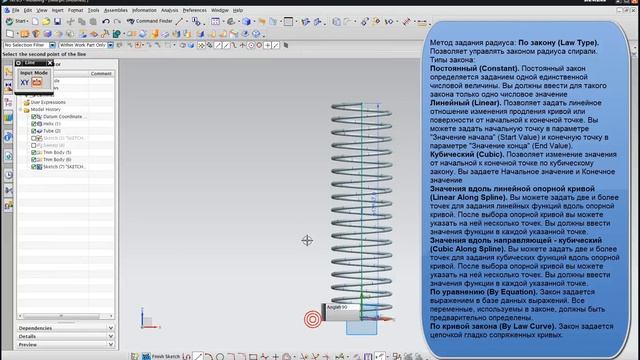Screen dimensions: 640x360
Task: Select the Rectangle sketch tool
Action: [x=253, y=357]
